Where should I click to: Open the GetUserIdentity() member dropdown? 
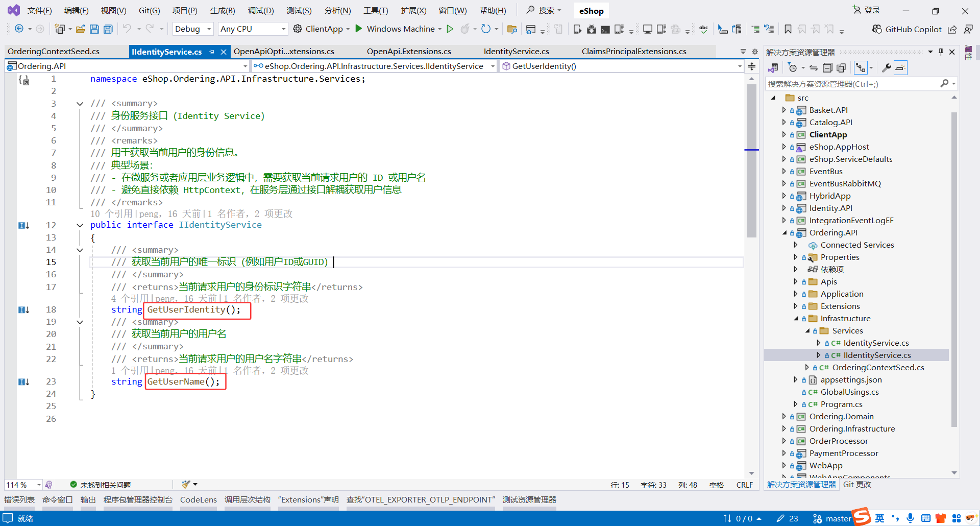tap(622, 66)
